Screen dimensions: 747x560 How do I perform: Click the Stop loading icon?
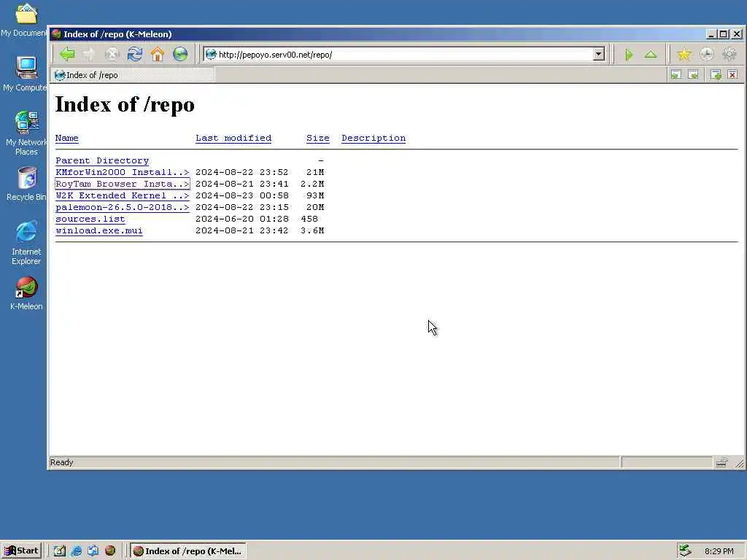[x=112, y=54]
